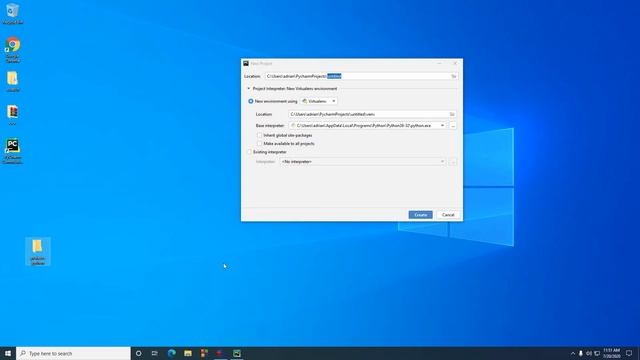Select Existing interpreter radio button

(x=249, y=152)
